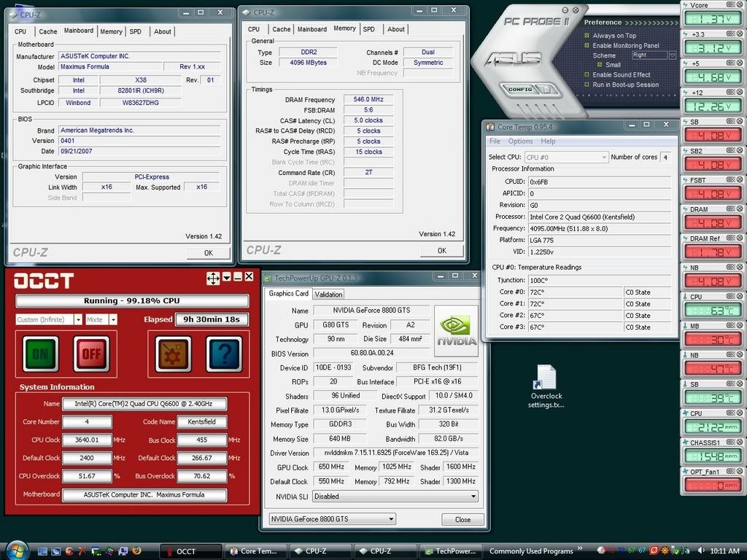
Task: Toggle Run in Boot-up Session checkbox
Action: click(x=587, y=85)
